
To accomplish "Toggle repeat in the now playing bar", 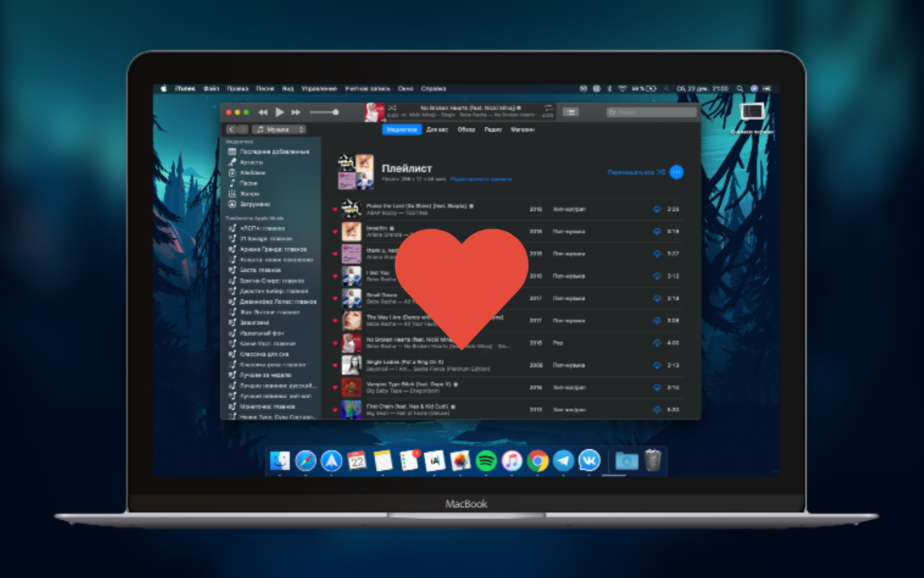I will [548, 108].
